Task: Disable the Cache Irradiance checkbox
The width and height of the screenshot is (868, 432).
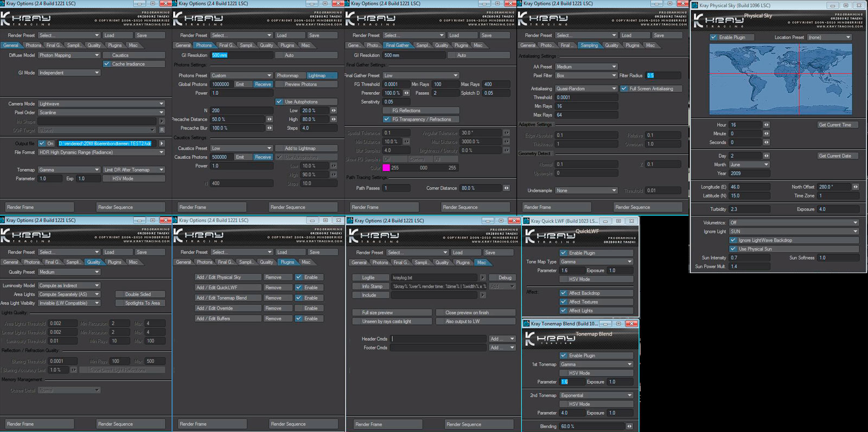Action: (x=107, y=64)
